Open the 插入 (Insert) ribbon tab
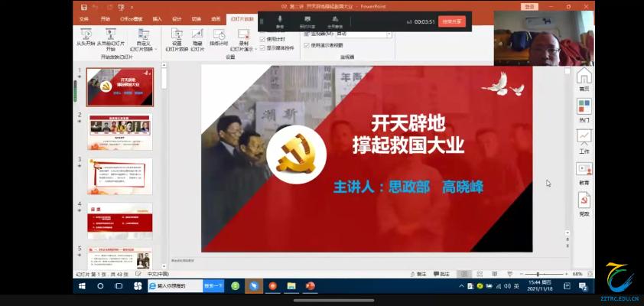 tap(157, 18)
